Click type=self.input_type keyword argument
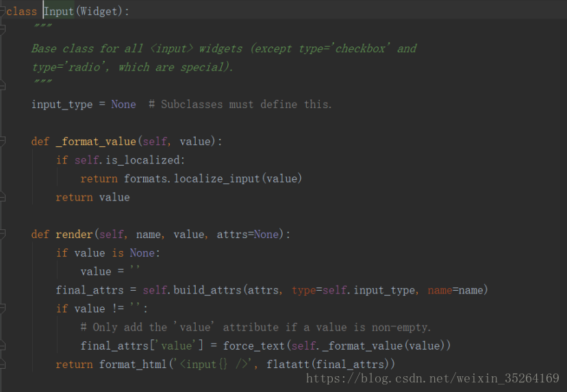 pos(353,290)
